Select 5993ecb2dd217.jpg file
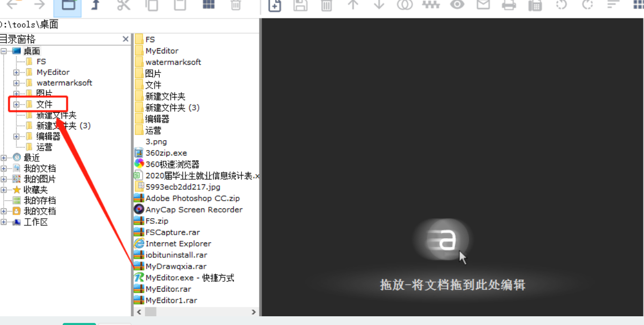This screenshot has height=325, width=644. pos(177,187)
